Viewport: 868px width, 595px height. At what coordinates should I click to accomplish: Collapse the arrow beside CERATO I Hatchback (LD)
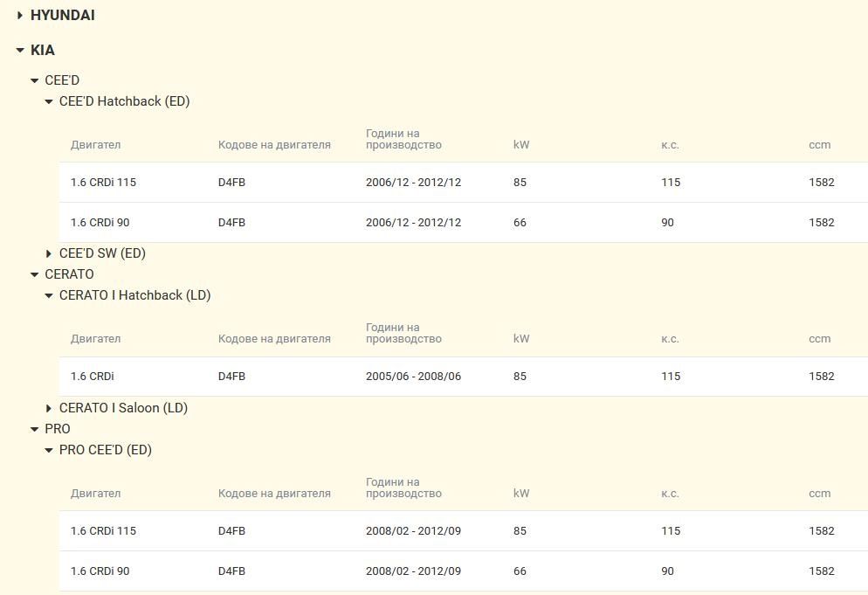[49, 296]
